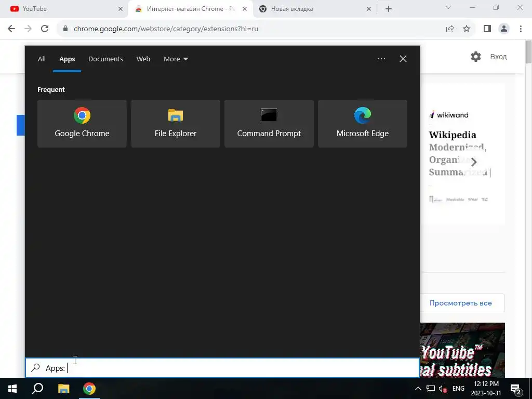
Task: Open Google Chrome from Frequent apps
Action: tap(82, 124)
